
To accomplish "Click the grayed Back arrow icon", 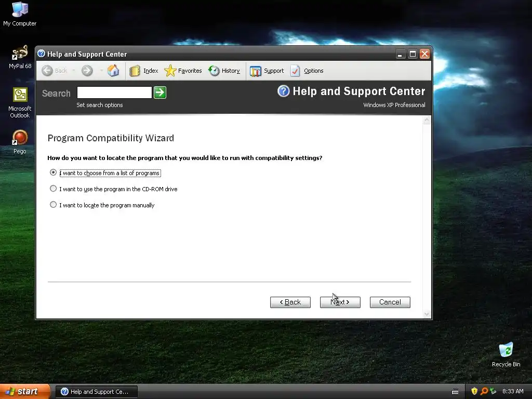I will coord(47,71).
